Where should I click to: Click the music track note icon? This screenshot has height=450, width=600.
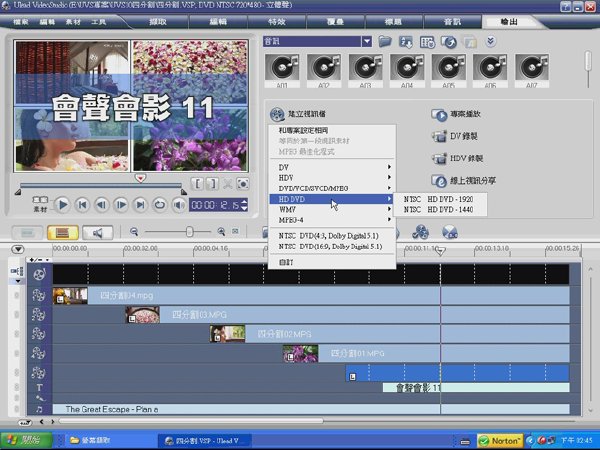[39, 409]
